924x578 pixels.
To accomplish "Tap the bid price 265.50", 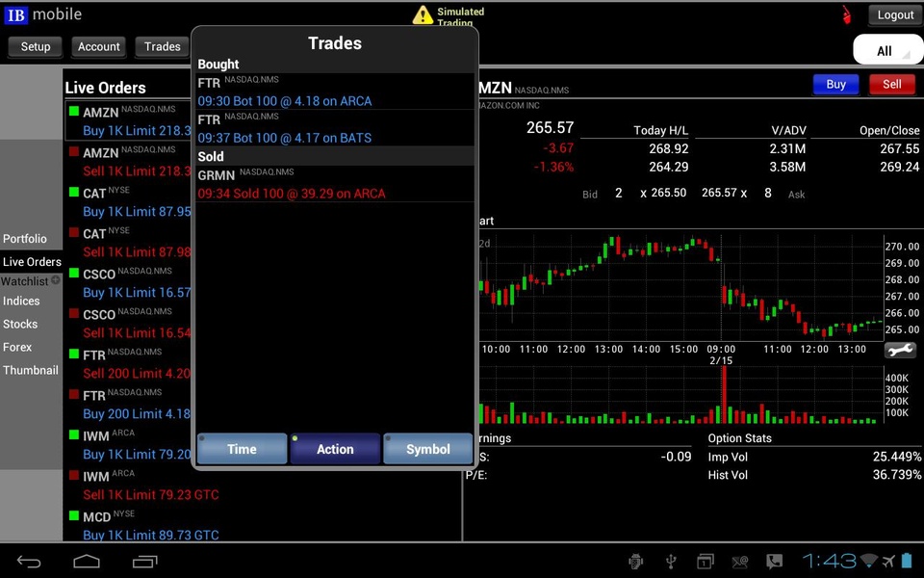I will coord(668,193).
